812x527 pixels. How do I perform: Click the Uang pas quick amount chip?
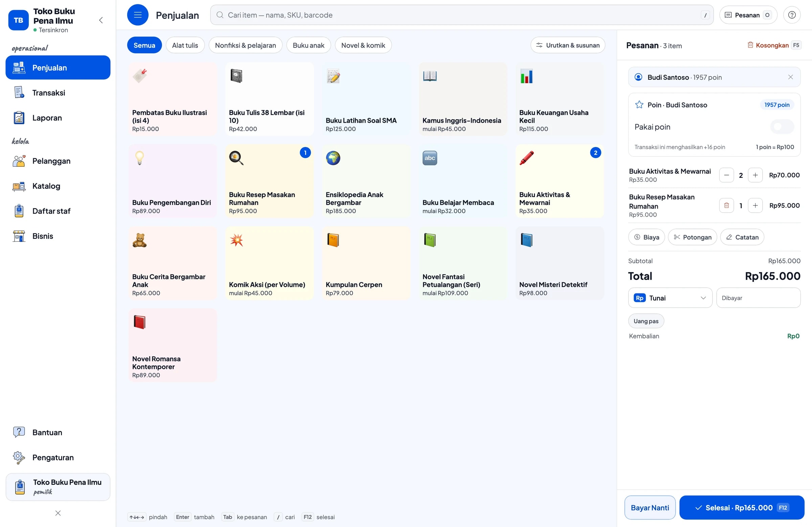tap(646, 321)
